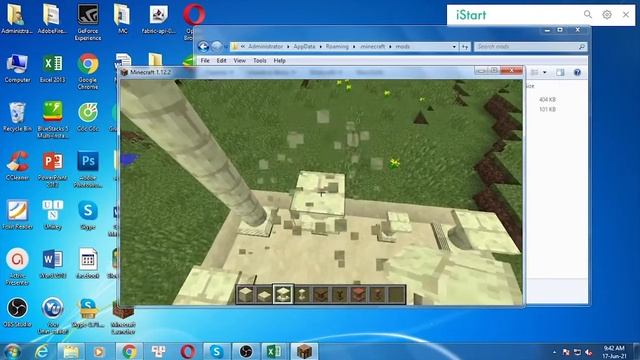Select the first hotbar slot in Minecraft
The height and width of the screenshot is (360, 640).
click(x=246, y=294)
